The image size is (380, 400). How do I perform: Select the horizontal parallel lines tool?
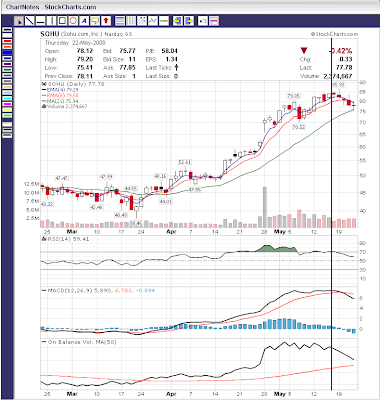pos(120,21)
